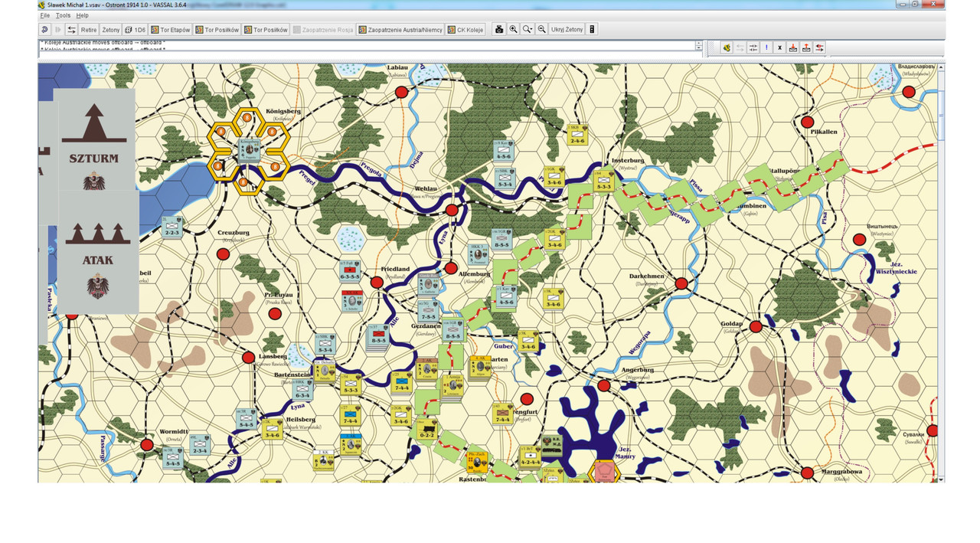Open the File menu
980x543 pixels.
44,15
